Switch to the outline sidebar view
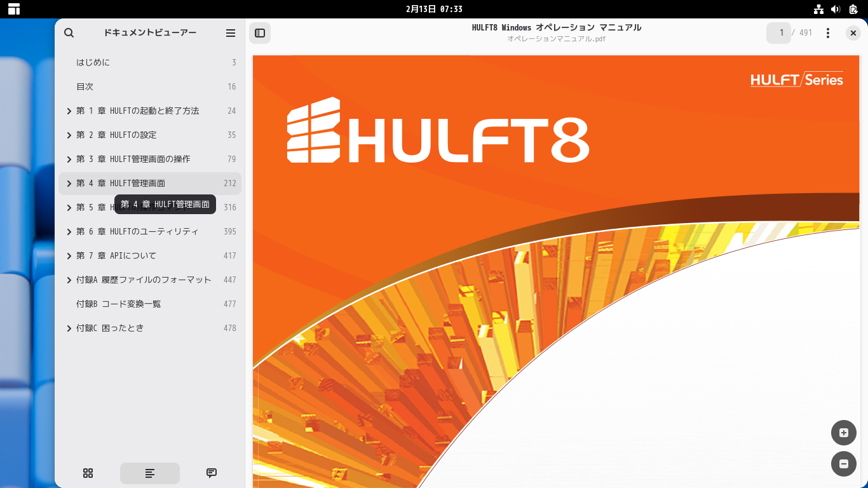 [150, 473]
